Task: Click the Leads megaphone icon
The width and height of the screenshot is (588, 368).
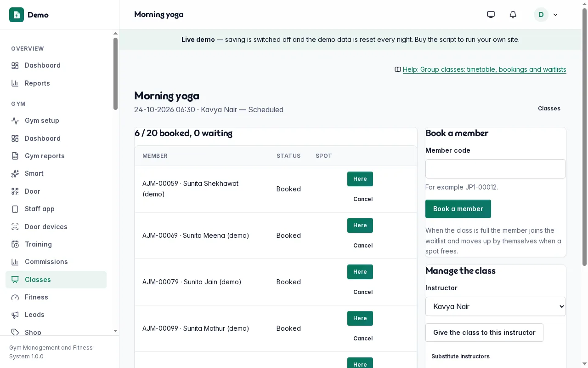Action: [x=15, y=315]
